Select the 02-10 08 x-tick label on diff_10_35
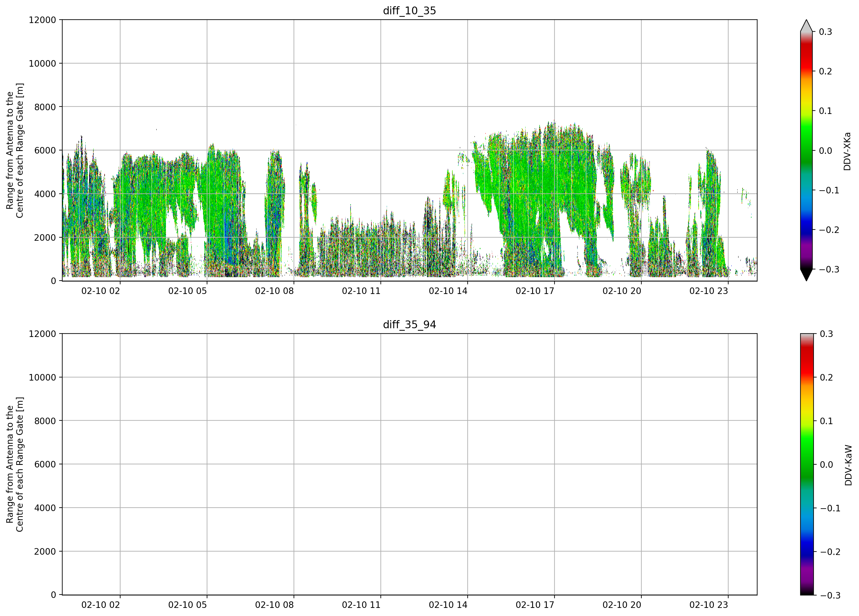Image resolution: width=859 pixels, height=616 pixels. click(275, 291)
